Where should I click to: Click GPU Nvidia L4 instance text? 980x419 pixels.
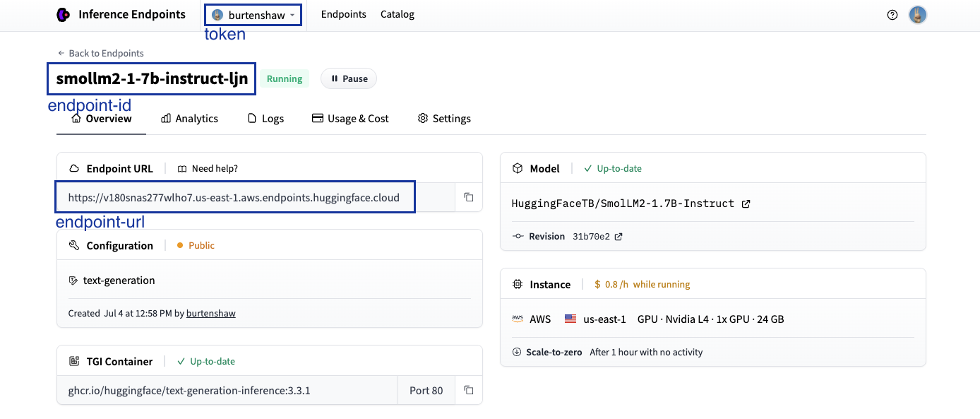[710, 319]
